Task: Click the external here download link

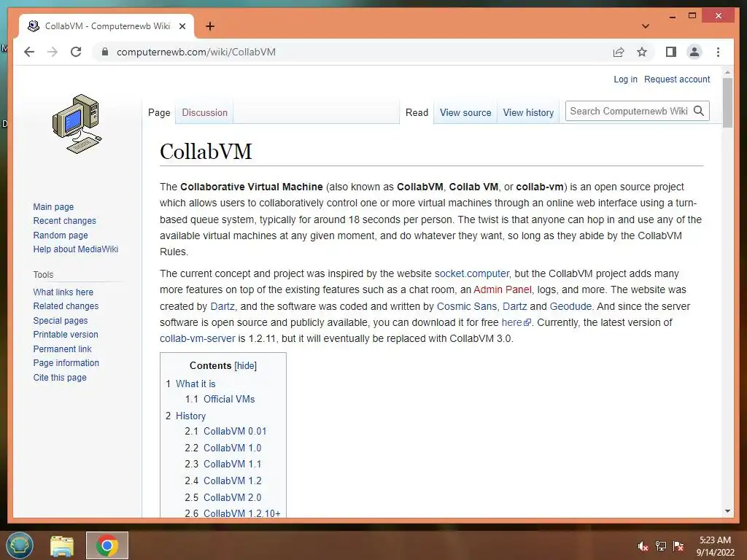Action: click(x=516, y=322)
